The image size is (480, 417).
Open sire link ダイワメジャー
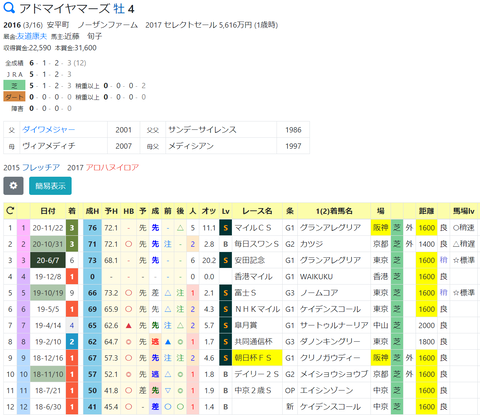(x=49, y=130)
